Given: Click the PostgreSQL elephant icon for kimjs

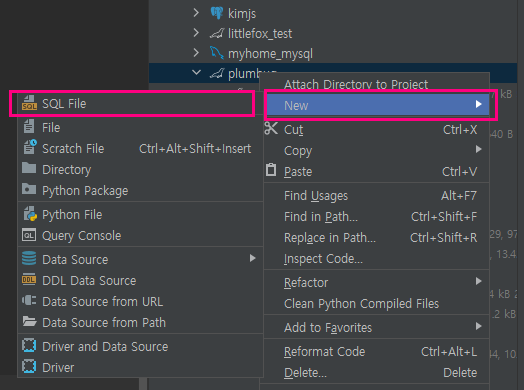Looking at the screenshot, I should (x=217, y=13).
